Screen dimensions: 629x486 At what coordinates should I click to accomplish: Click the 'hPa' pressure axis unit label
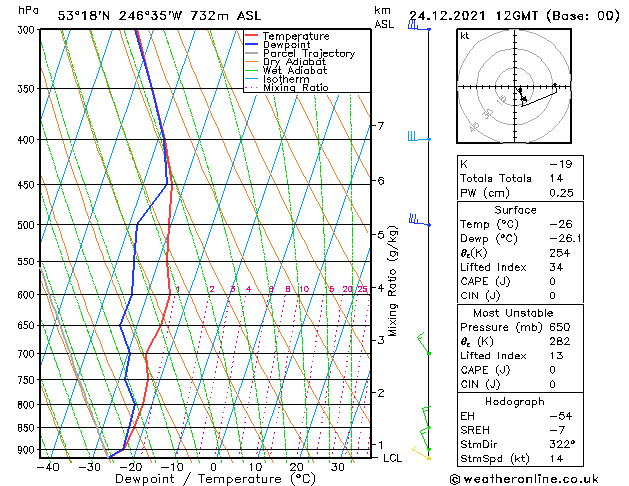click(28, 10)
